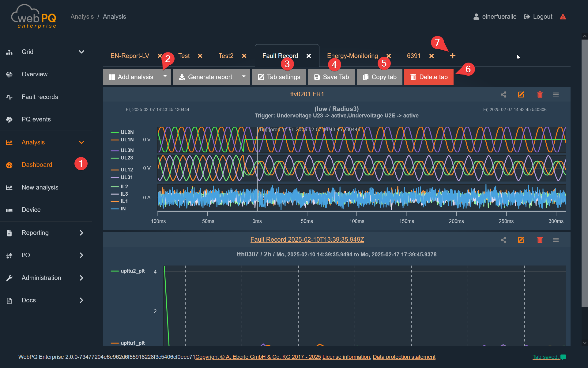Edit the Fault Record 2025-02-10 panel

tap(521, 240)
